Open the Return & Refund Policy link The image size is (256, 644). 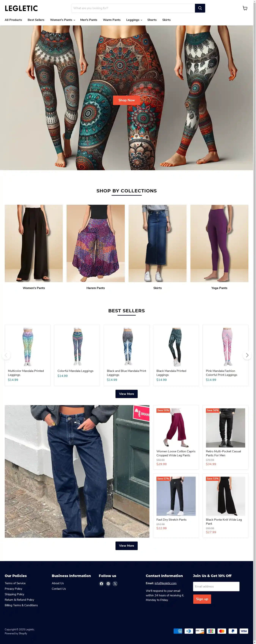[19, 600]
